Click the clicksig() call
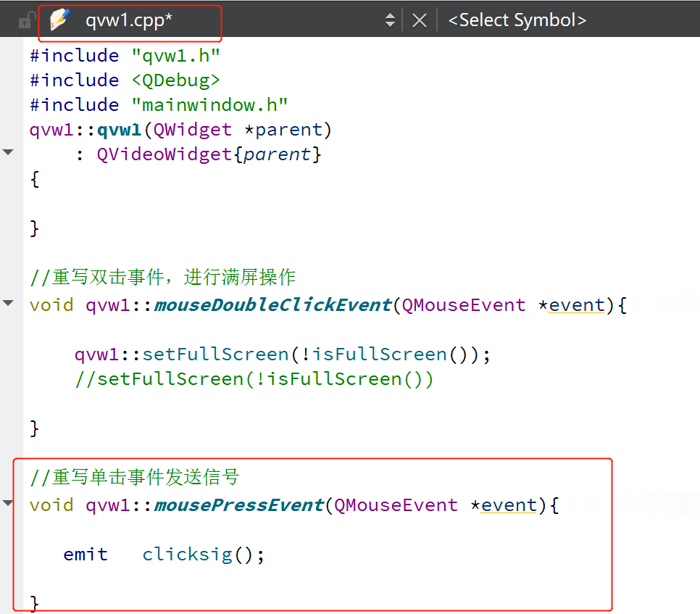Image resolution: width=700 pixels, height=614 pixels. (199, 555)
